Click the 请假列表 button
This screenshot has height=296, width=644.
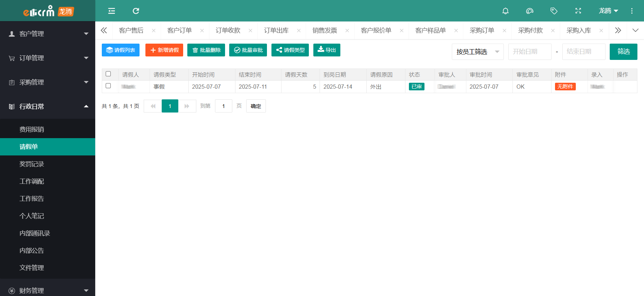coord(120,50)
